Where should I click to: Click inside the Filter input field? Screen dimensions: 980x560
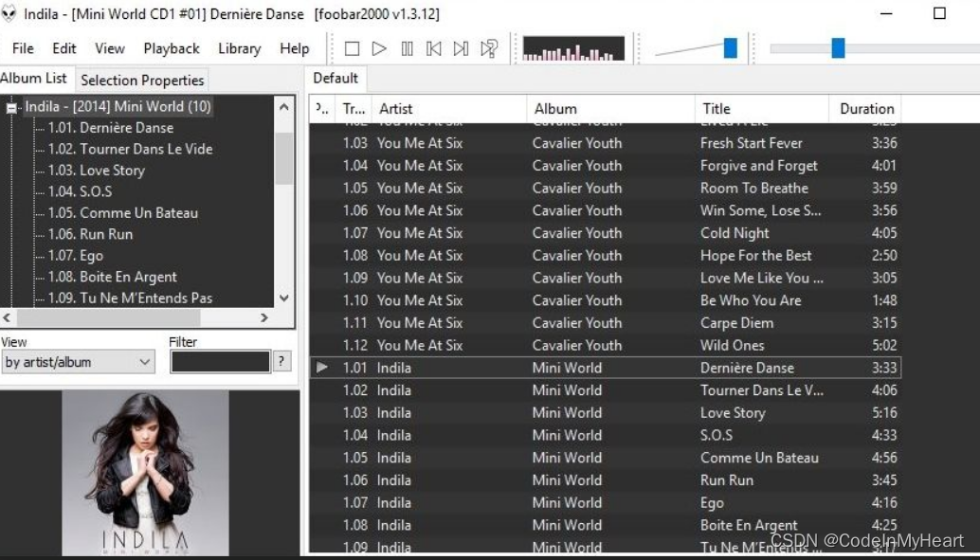pos(220,362)
